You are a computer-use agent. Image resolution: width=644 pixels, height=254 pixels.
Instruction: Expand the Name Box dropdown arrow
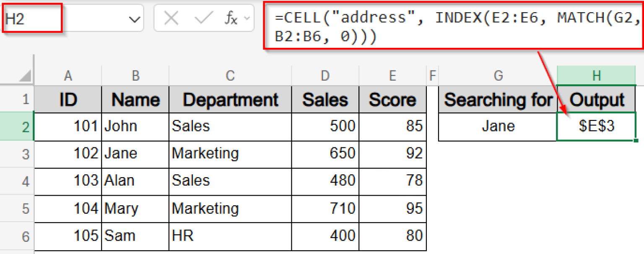[x=134, y=19]
